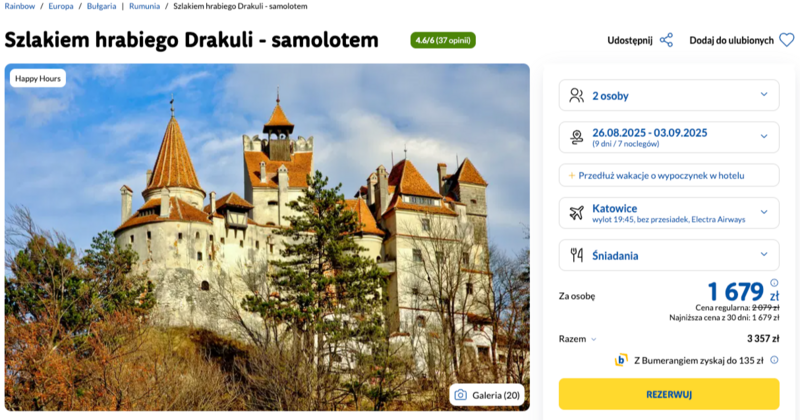
Task: Expand the Razem total price breakdown
Action: coord(578,339)
